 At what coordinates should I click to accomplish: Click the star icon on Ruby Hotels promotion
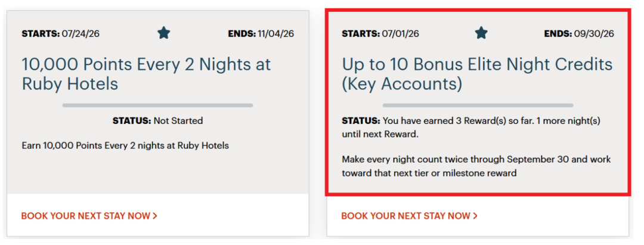pyautogui.click(x=163, y=33)
